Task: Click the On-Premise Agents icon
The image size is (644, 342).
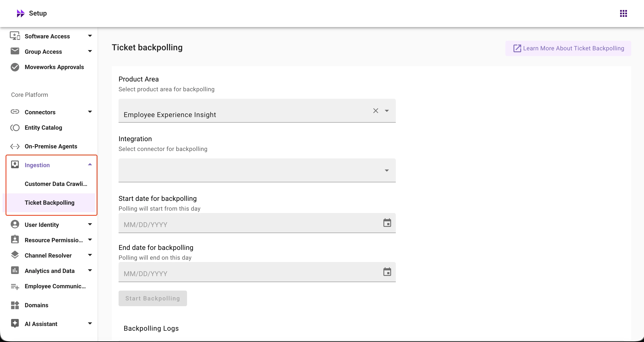Action: (x=15, y=146)
